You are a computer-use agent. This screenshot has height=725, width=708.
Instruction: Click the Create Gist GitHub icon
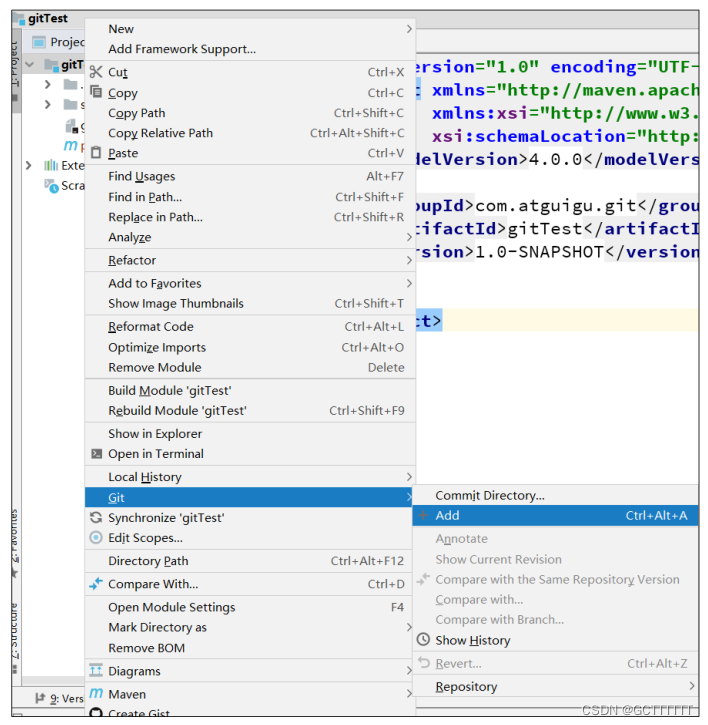96,713
